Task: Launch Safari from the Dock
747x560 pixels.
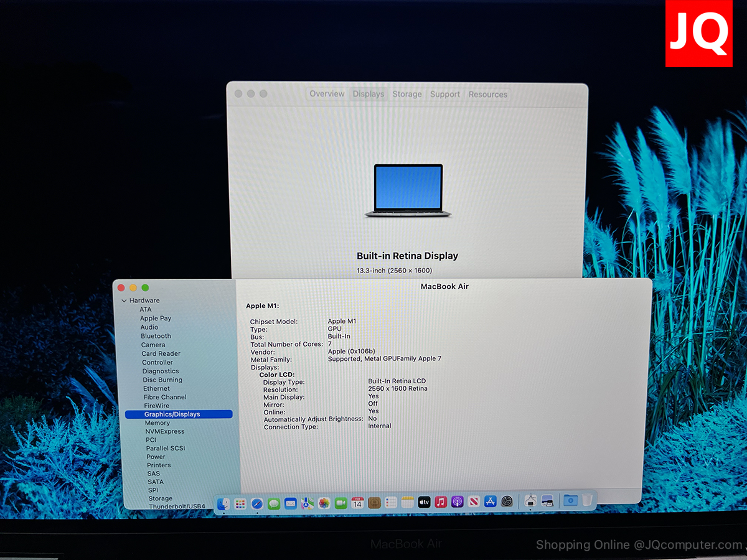Action: pyautogui.click(x=257, y=503)
